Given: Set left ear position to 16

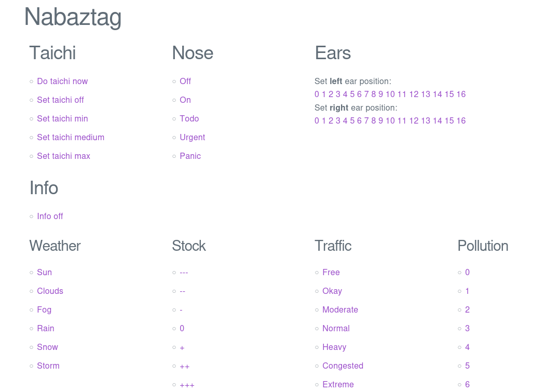Looking at the screenshot, I should pyautogui.click(x=461, y=94).
